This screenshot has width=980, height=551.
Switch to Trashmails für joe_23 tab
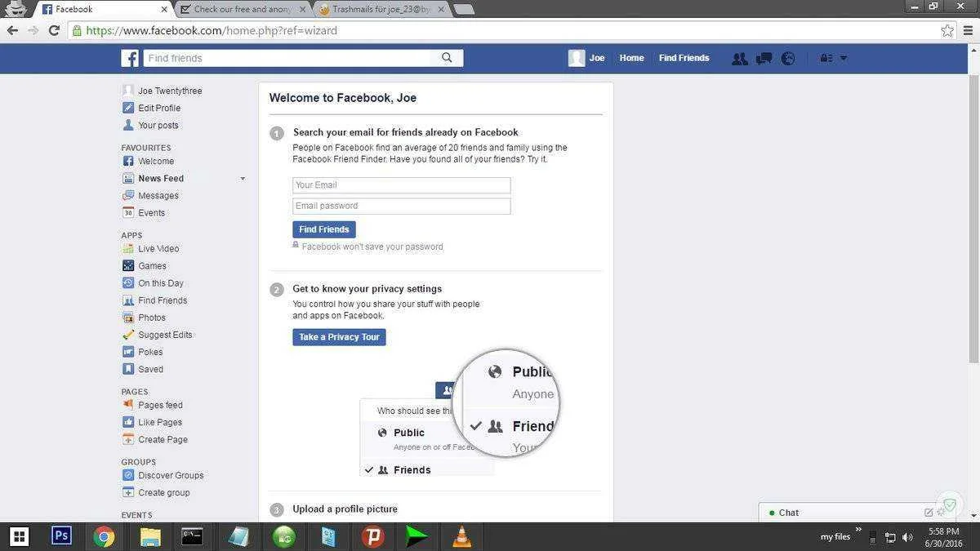[x=380, y=9]
